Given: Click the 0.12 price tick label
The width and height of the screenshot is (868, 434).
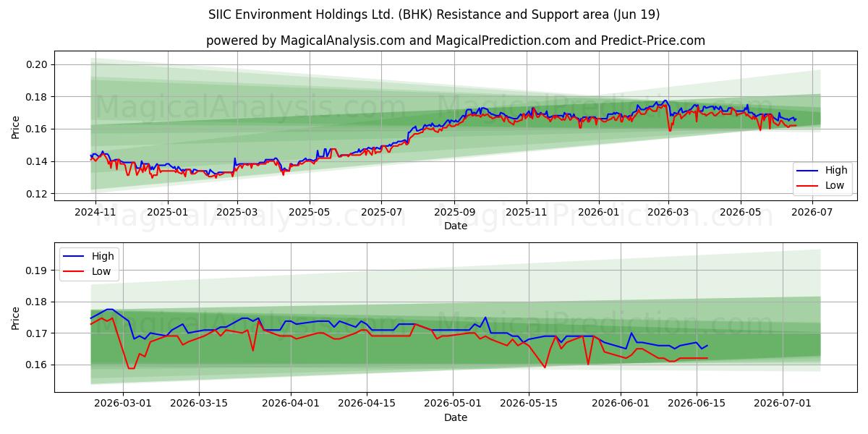Looking at the screenshot, I should click(37, 194).
